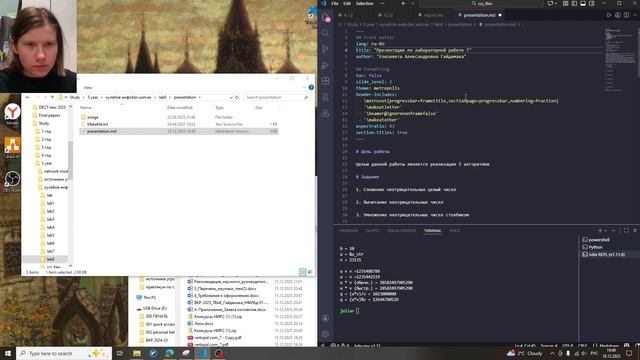Click the Search presentation field
Viewport: 640px width, 360px height.
point(276,98)
